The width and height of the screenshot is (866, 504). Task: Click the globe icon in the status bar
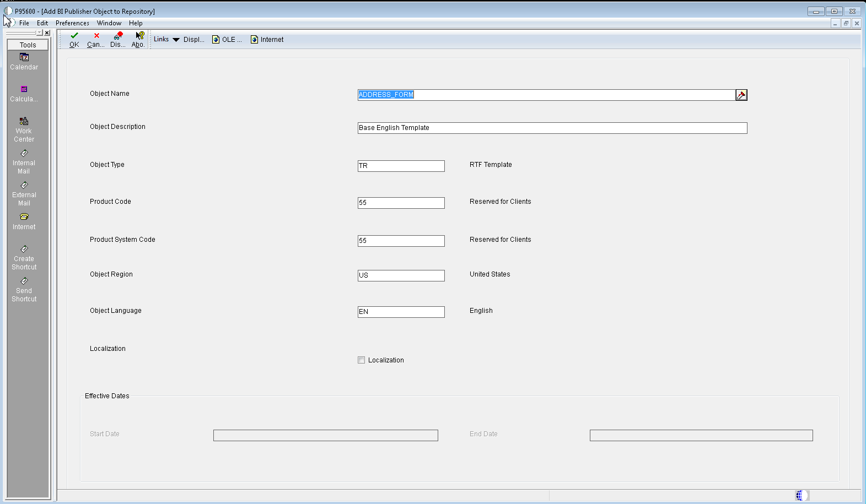point(802,495)
